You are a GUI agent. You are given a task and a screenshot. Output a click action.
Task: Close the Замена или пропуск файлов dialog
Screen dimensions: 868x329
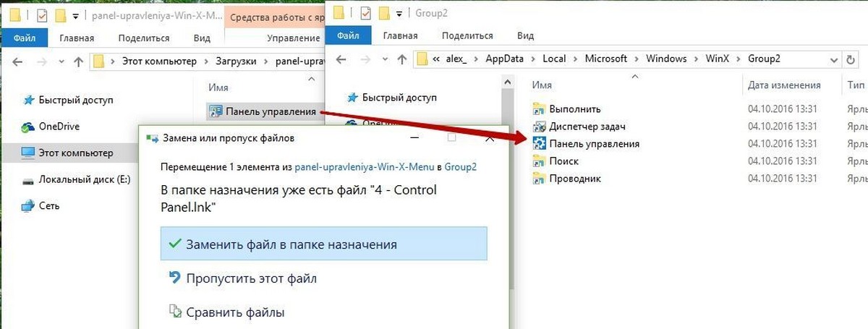coord(490,137)
